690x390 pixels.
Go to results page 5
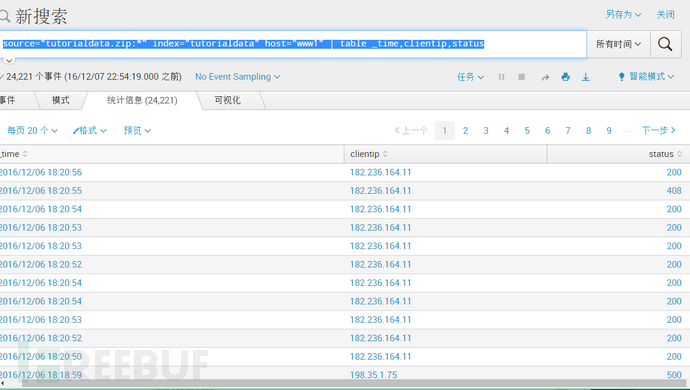coord(527,131)
